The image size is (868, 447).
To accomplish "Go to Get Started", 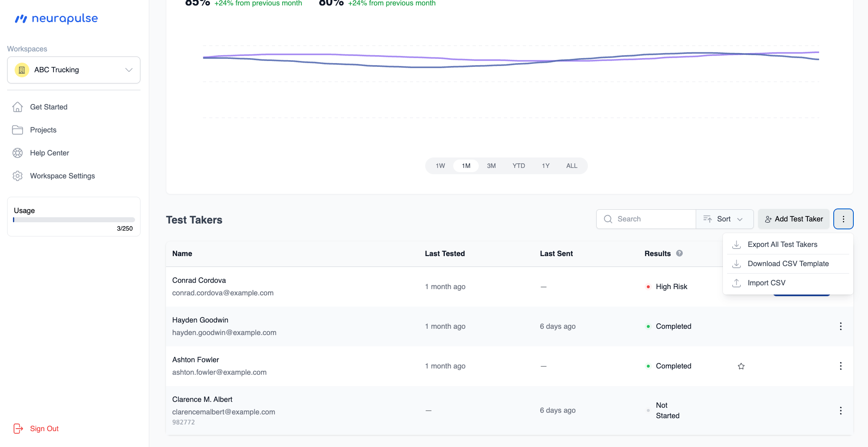I will (49, 107).
